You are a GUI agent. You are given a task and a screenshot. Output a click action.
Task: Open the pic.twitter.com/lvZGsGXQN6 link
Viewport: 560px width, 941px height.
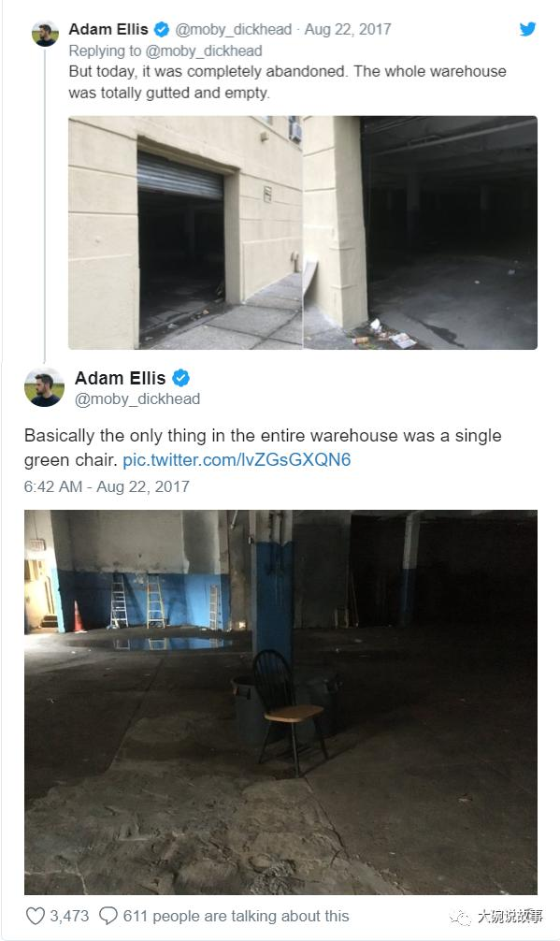pos(237,460)
